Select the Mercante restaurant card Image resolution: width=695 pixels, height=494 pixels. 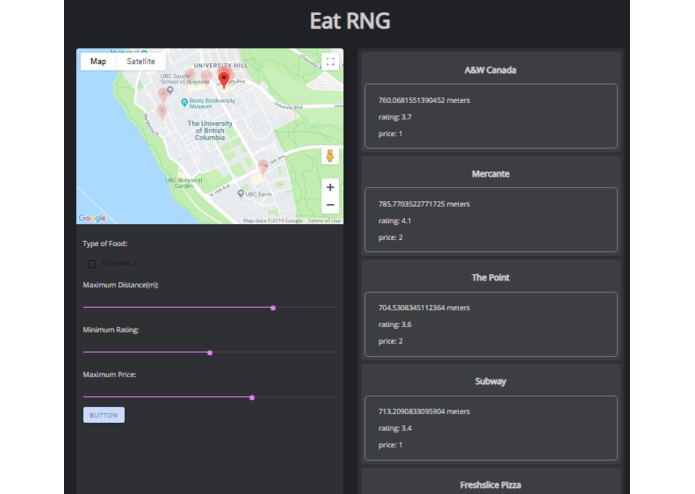coord(491,206)
